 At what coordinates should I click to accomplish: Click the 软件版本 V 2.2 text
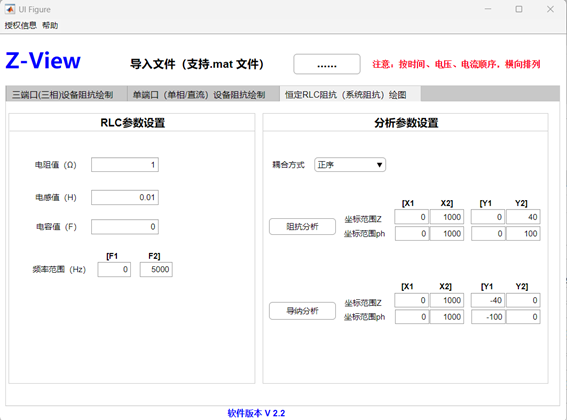pyautogui.click(x=256, y=413)
